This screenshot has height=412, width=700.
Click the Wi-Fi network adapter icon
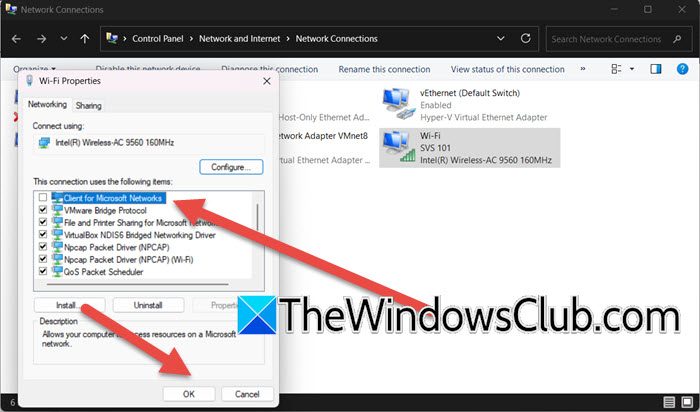coord(399,146)
